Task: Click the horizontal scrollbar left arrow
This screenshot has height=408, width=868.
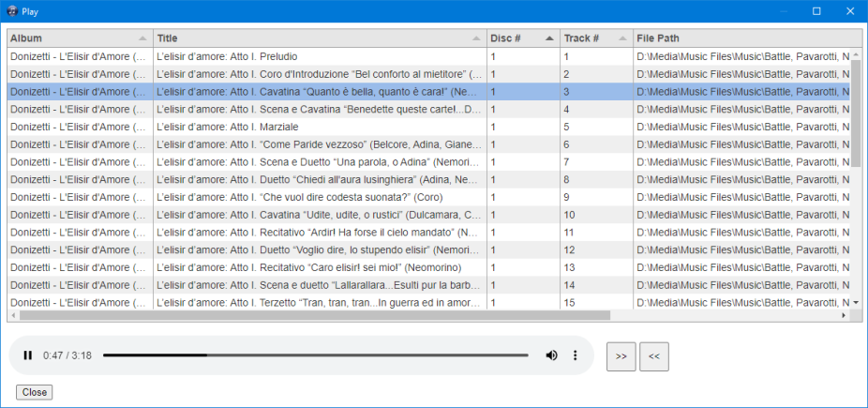Action: click(14, 315)
